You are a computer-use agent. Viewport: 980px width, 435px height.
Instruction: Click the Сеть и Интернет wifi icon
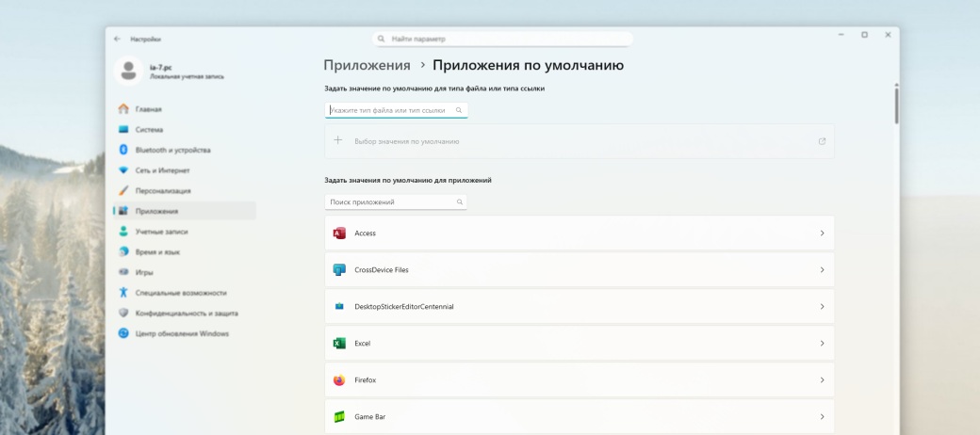(123, 170)
